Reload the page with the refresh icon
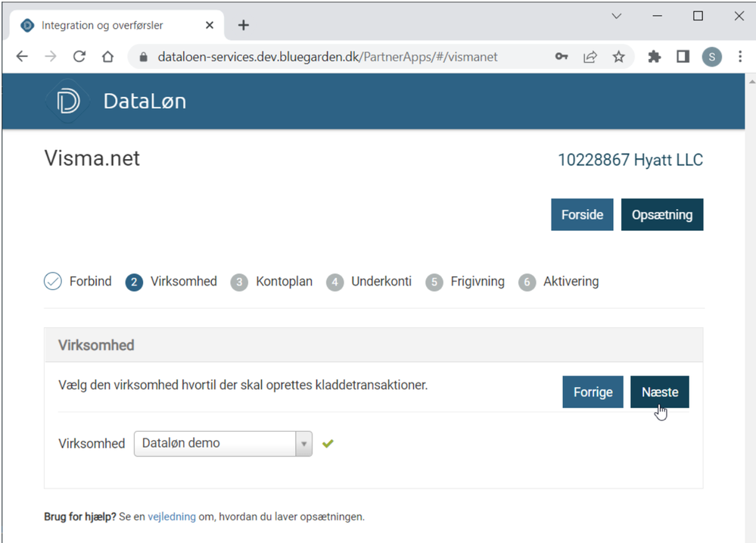756x543 pixels. [x=79, y=57]
